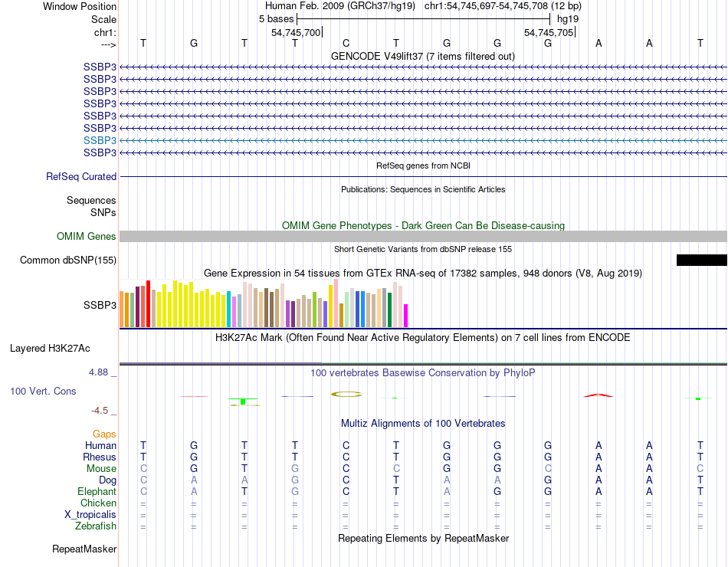This screenshot has height=567, width=728.
Task: Click 'Human Feb. 2009 (GRCh37/hg19)' assembly text
Action: (342, 6)
